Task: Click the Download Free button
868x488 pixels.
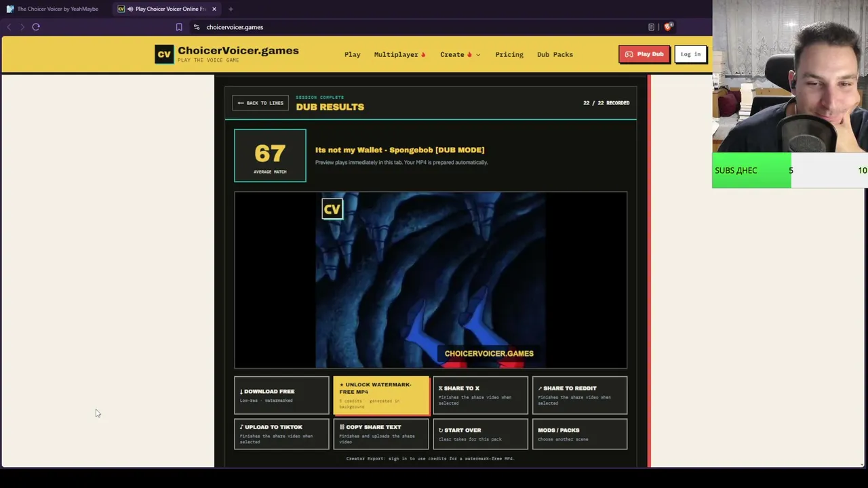Action: point(281,395)
